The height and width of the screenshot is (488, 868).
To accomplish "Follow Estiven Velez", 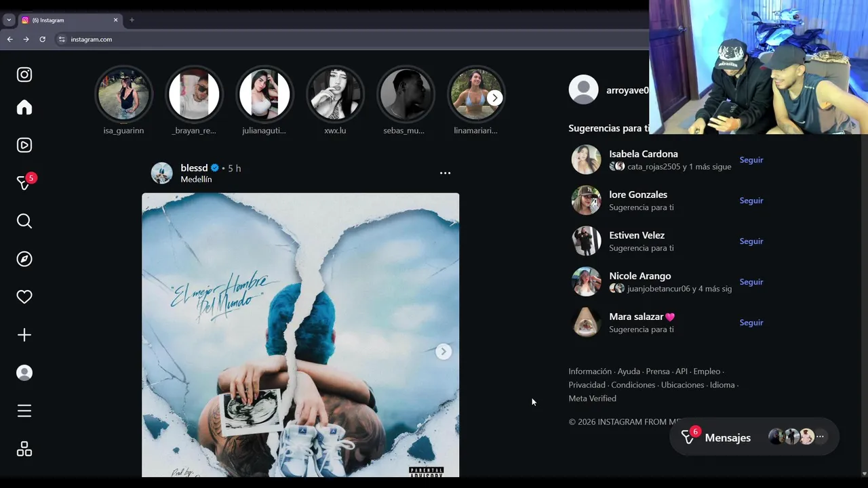I will (x=751, y=241).
